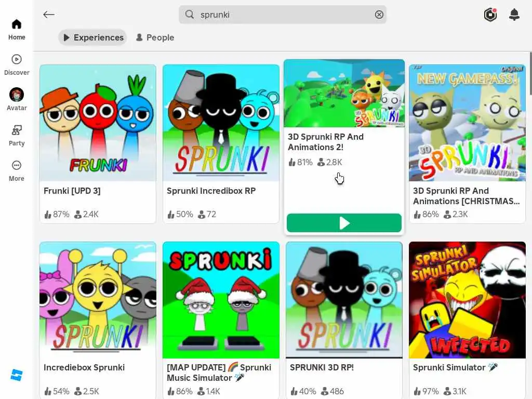Open the Discover page
The image size is (532, 399).
[16, 65]
